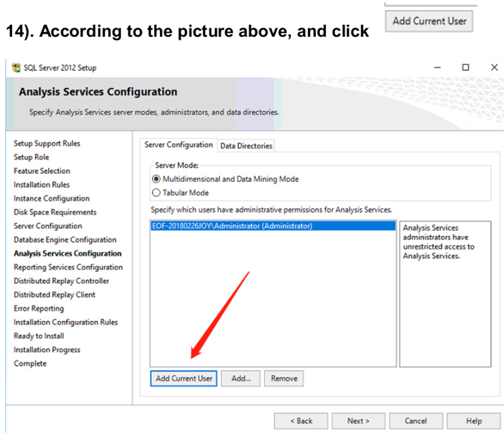504x433 pixels.
Task: Maximize the SQL Server 2012 Setup window
Action: coord(465,67)
